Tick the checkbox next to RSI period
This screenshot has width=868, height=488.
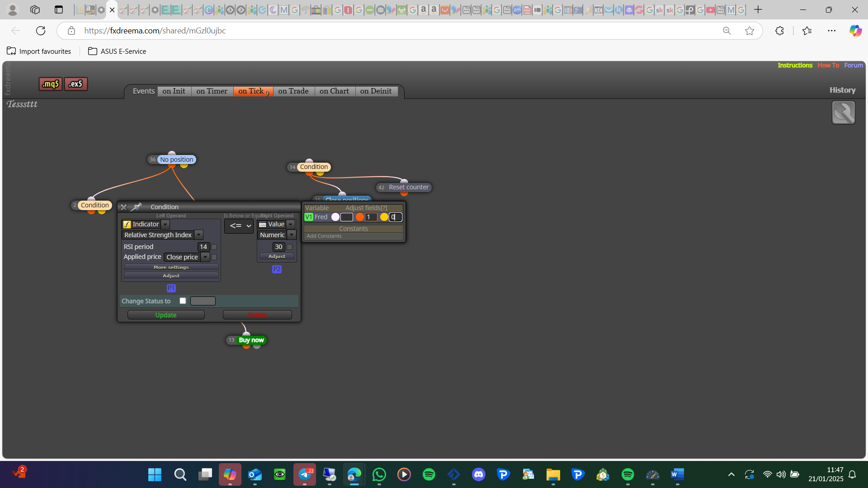(214, 247)
